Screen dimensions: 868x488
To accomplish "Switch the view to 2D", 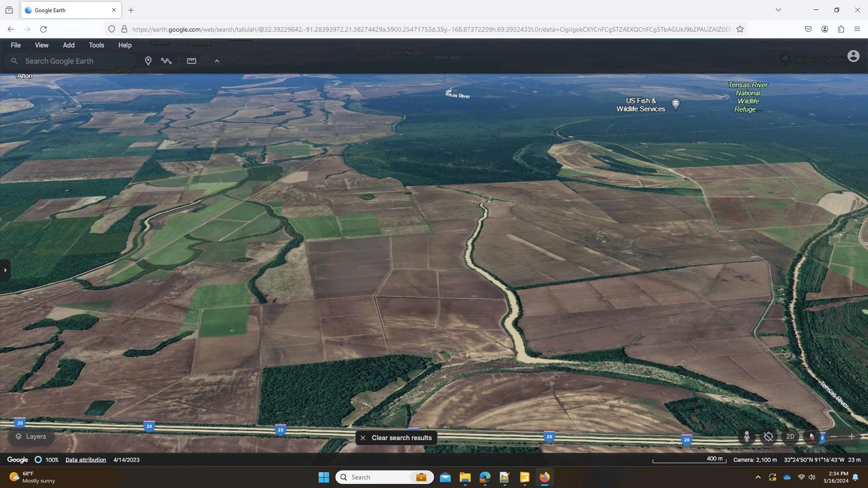I will tap(790, 436).
